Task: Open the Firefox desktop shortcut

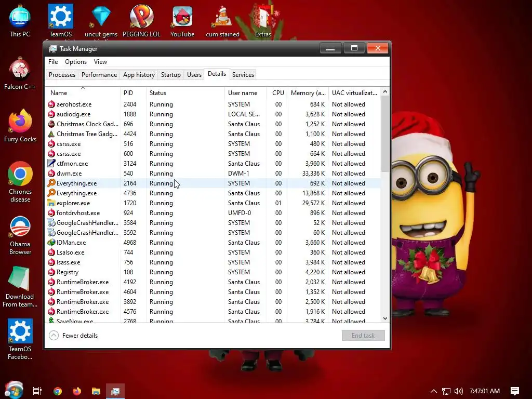Action: point(20,126)
